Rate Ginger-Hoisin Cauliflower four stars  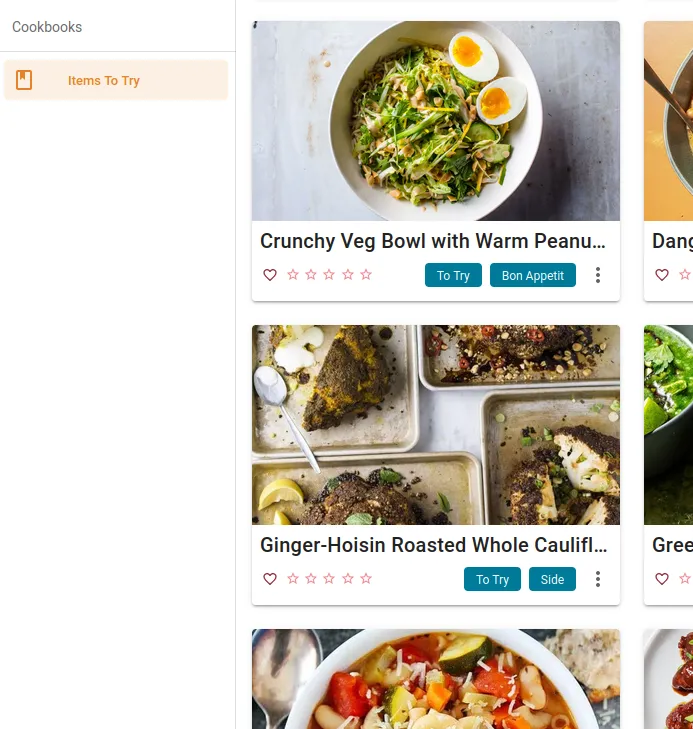pos(348,579)
